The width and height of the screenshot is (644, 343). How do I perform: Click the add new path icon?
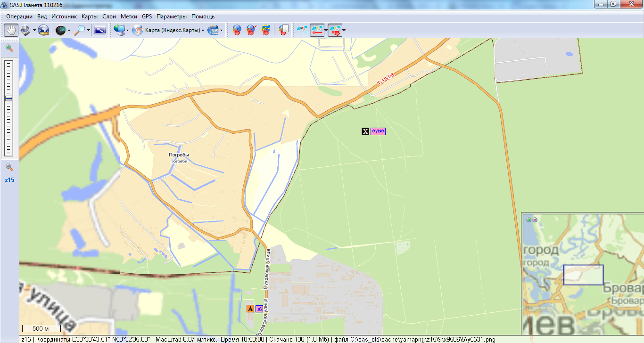(251, 30)
